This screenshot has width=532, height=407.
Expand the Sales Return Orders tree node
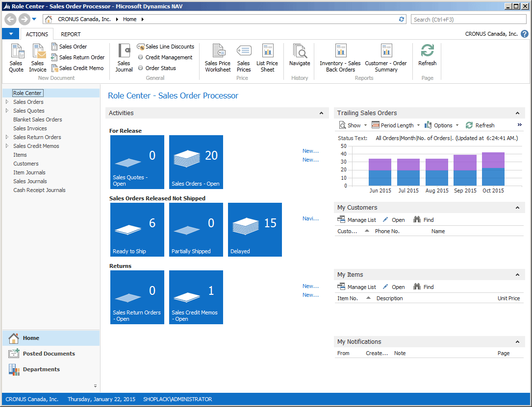pos(7,137)
